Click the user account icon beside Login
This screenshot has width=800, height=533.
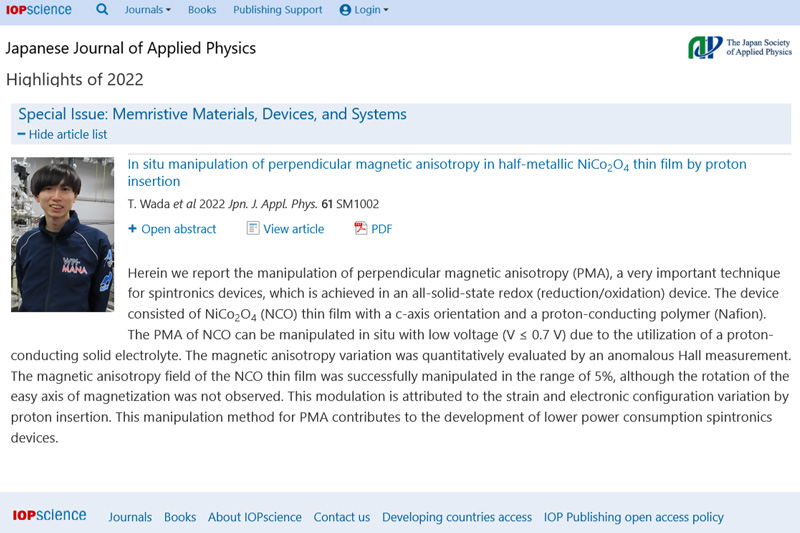tap(345, 10)
